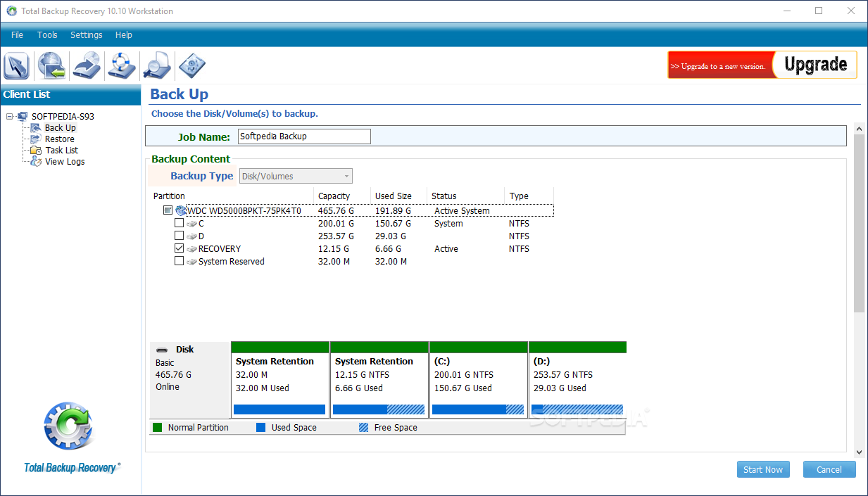
Task: Click the Cancel button
Action: click(829, 469)
